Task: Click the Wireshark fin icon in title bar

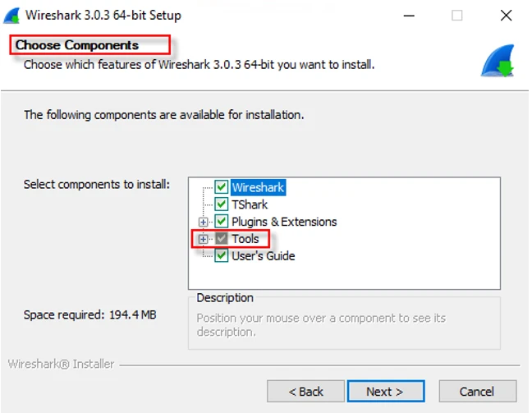Action: pos(11,15)
